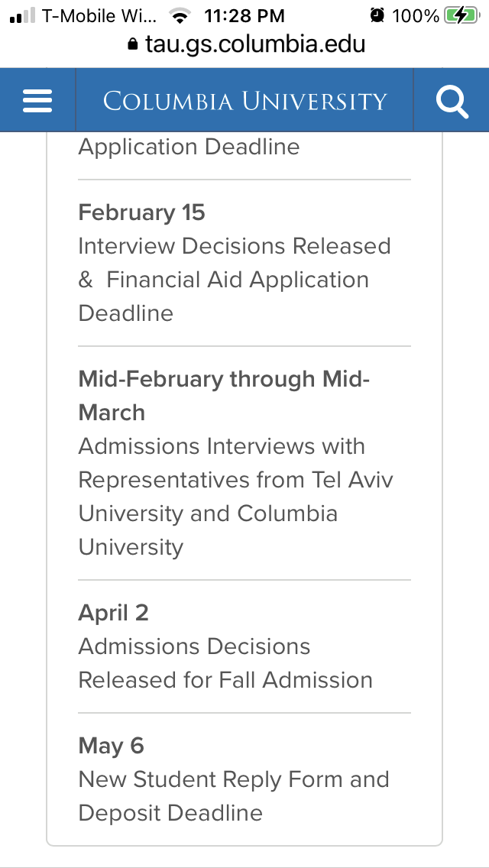Tap Mid-February through Mid-March heading
The image size is (489, 868).
223,395
